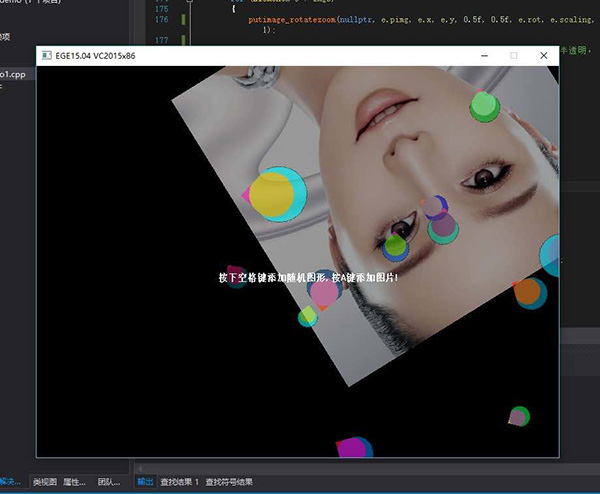Click the EGE15.04 VC2015x86 window title

(x=95, y=56)
